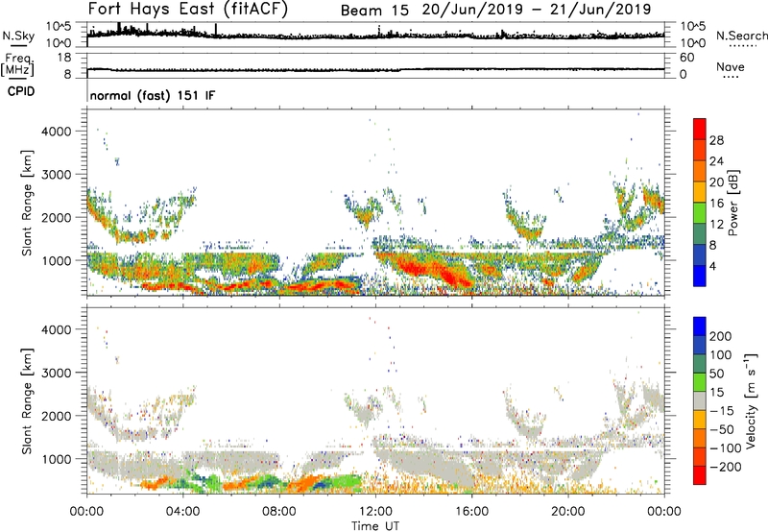Click the 'Time UT' axis label

click(x=375, y=526)
